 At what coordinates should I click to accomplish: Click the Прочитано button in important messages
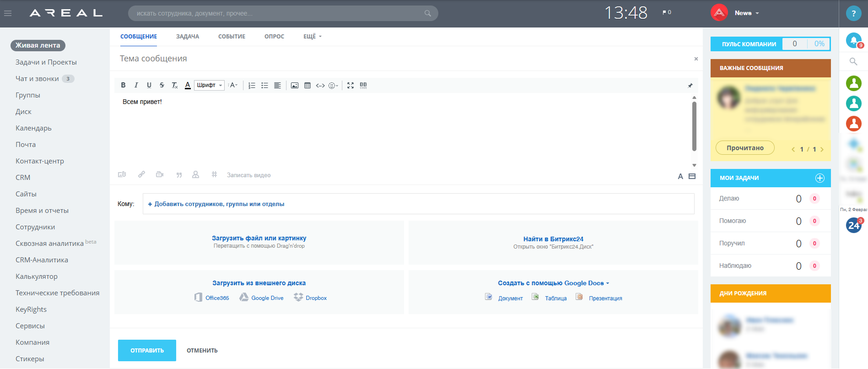pos(745,148)
